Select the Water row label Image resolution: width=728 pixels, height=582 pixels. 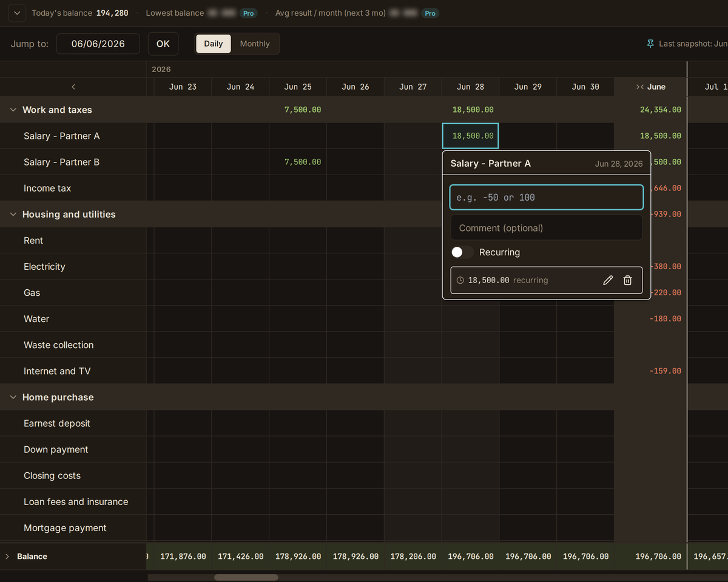[x=36, y=318]
